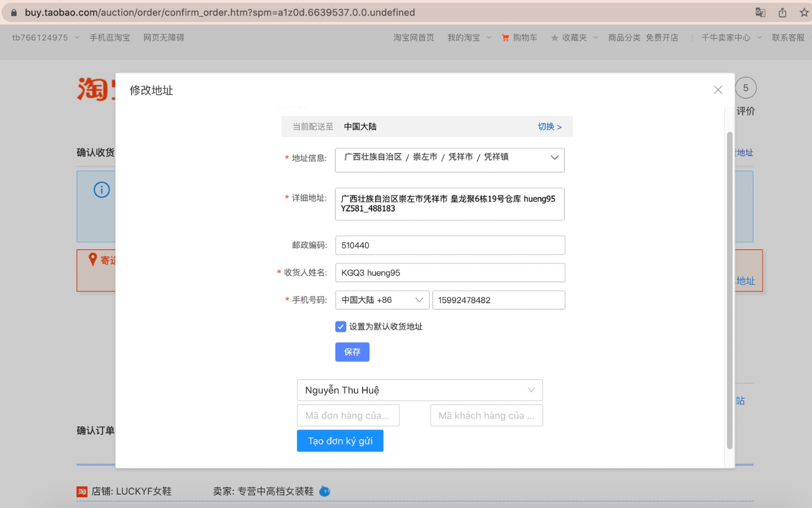
Task: Bookmark page with the star icon
Action: [804, 13]
